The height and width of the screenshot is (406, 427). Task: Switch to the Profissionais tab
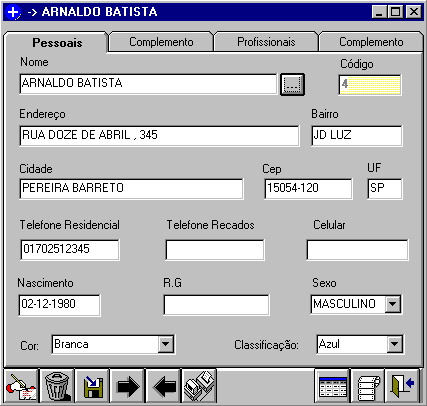[x=266, y=42]
